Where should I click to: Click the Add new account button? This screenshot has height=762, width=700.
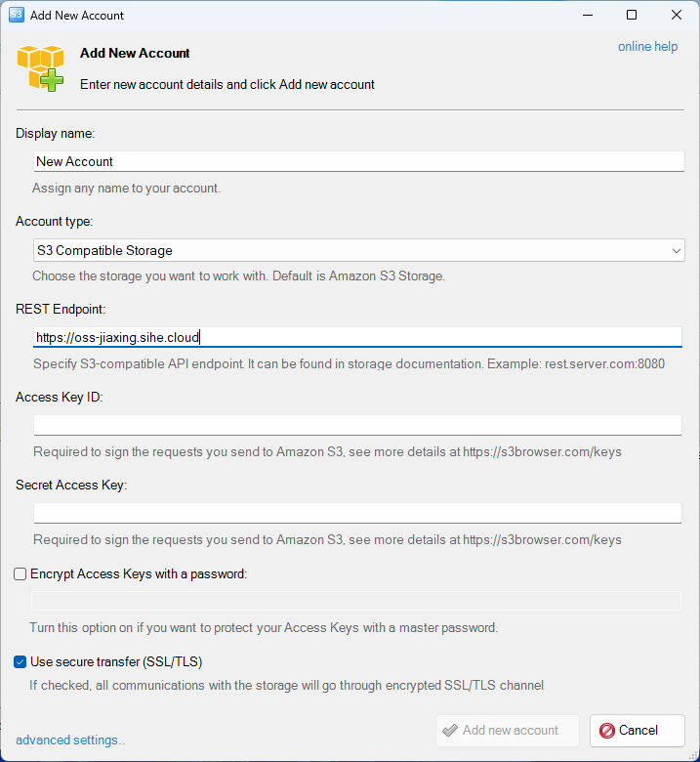[507, 731]
